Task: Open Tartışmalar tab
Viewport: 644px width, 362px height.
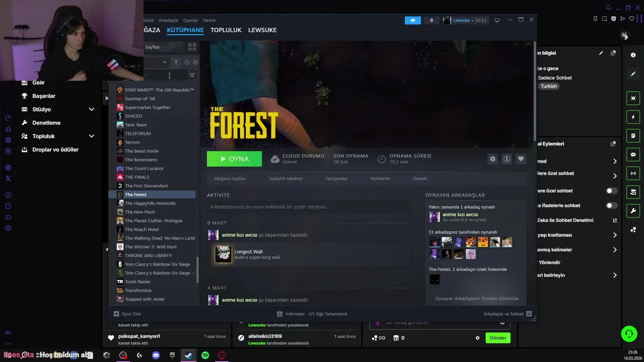Action: pos(337,178)
